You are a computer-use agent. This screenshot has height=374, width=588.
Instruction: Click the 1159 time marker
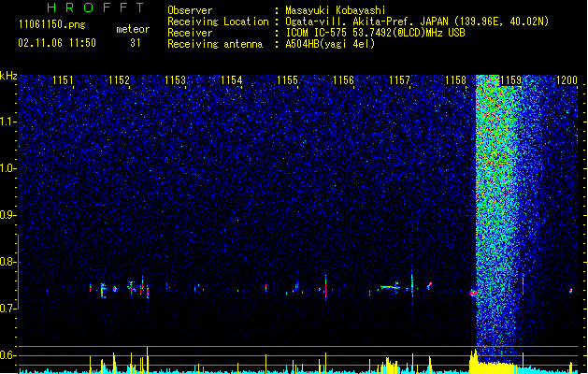tap(511, 80)
